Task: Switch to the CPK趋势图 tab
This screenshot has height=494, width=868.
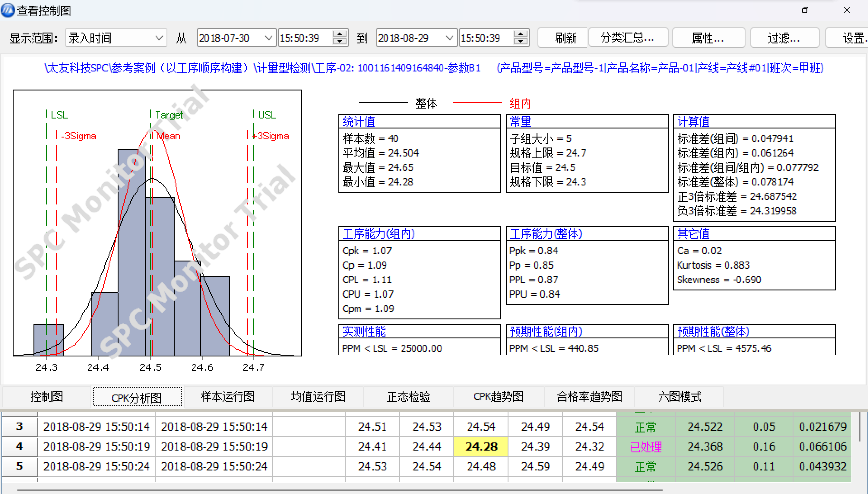Action: [x=498, y=396]
